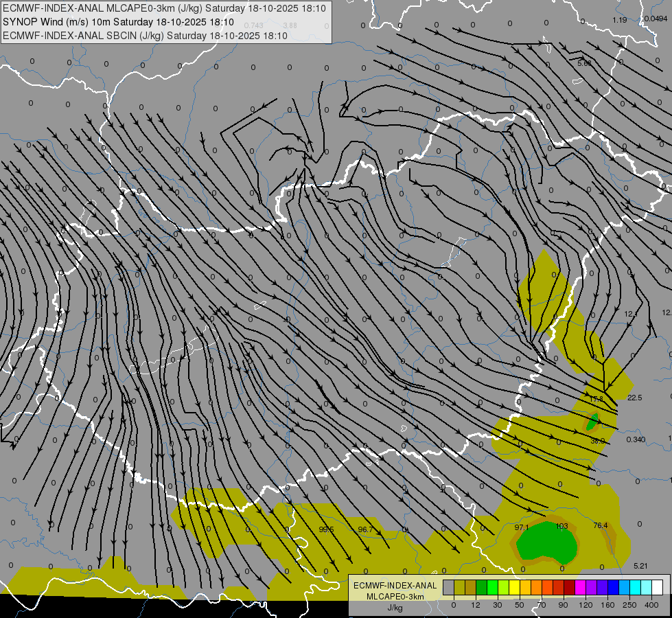Click the 'SYNOP Wind (m/s) 10m' title line
Viewport: 672px width, 618px height.
click(x=118, y=22)
